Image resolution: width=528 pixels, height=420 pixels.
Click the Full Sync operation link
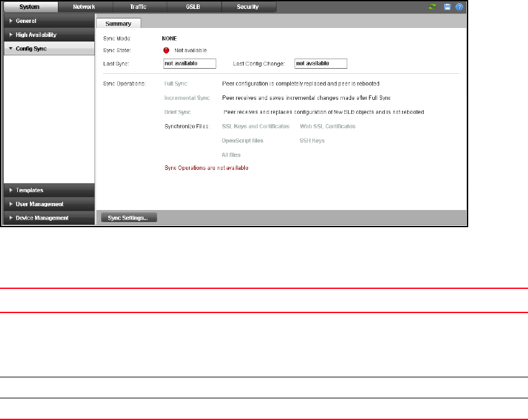pos(176,84)
